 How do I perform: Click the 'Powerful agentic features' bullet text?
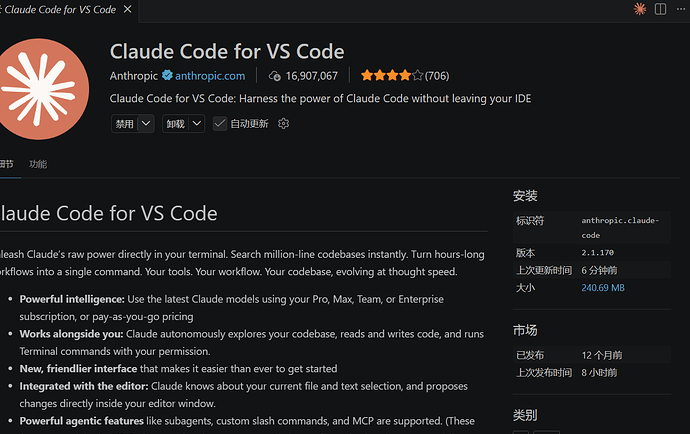(x=81, y=421)
